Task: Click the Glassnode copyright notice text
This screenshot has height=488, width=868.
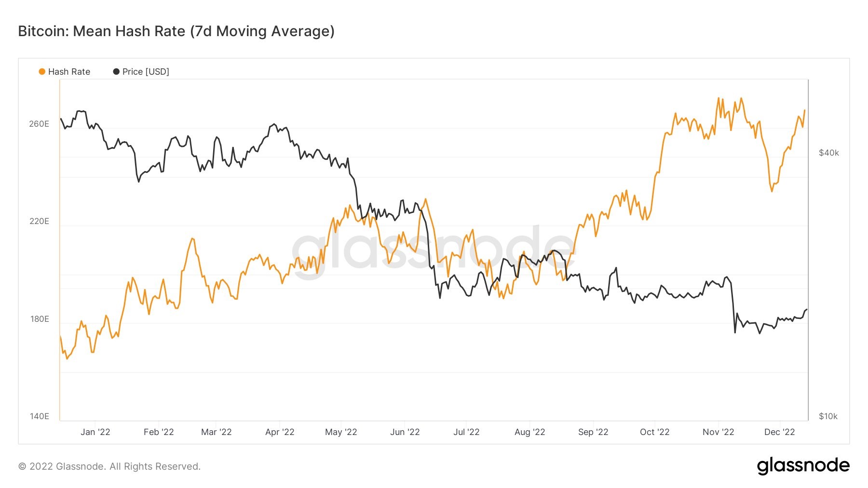Action: [109, 466]
